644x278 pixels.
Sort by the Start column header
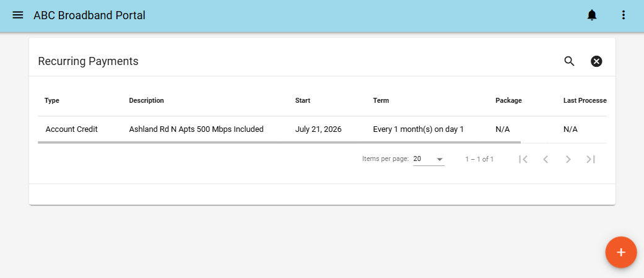303,100
